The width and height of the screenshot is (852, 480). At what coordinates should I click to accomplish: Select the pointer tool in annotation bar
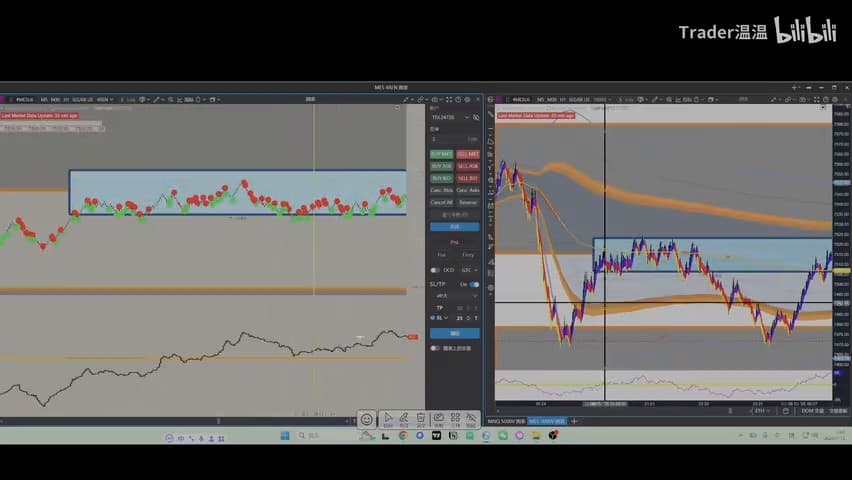point(388,419)
